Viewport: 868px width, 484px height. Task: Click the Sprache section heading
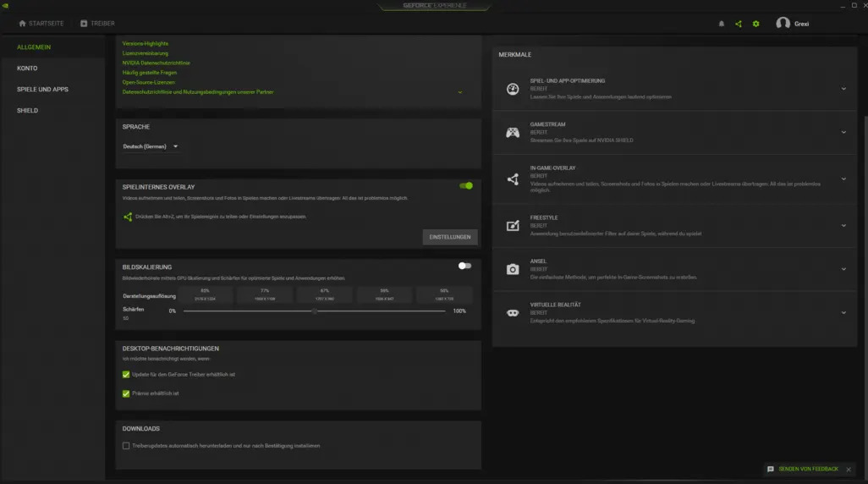point(136,127)
